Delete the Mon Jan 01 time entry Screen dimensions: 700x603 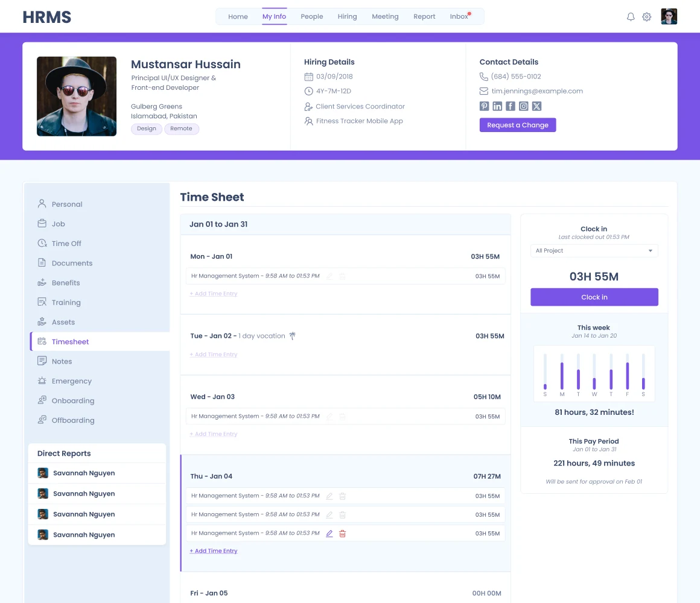point(342,276)
